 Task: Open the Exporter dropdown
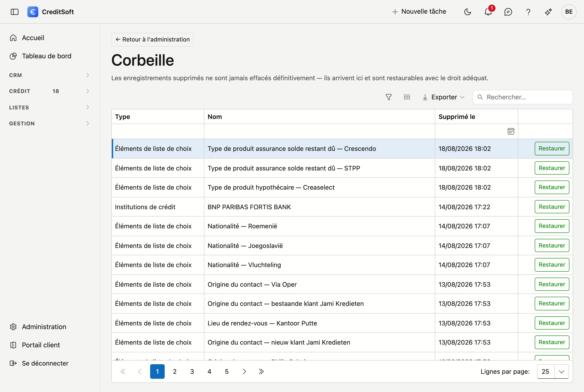pyautogui.click(x=444, y=97)
